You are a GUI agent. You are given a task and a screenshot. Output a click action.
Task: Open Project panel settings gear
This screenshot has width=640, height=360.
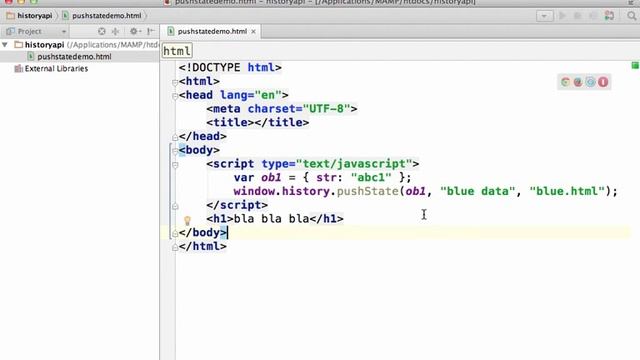(135, 31)
